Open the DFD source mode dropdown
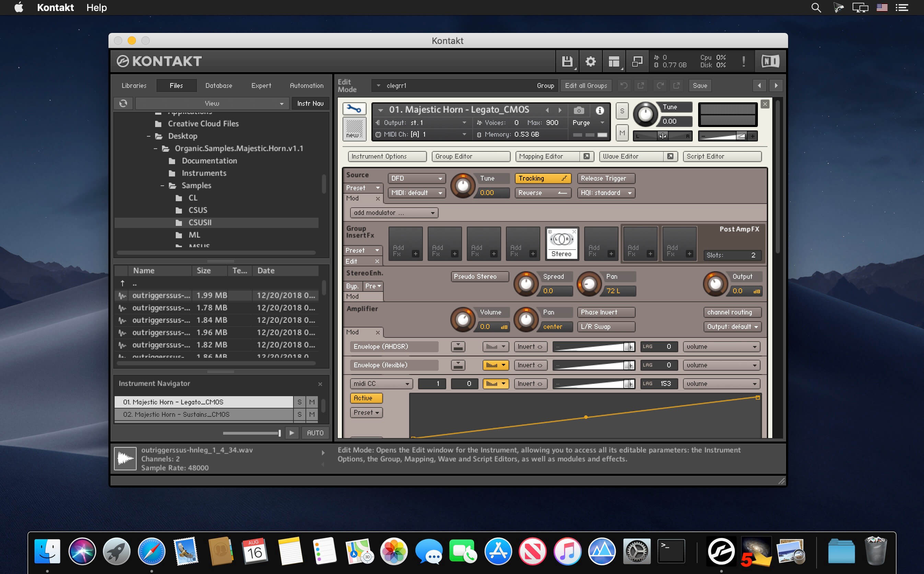924x574 pixels. (x=417, y=179)
